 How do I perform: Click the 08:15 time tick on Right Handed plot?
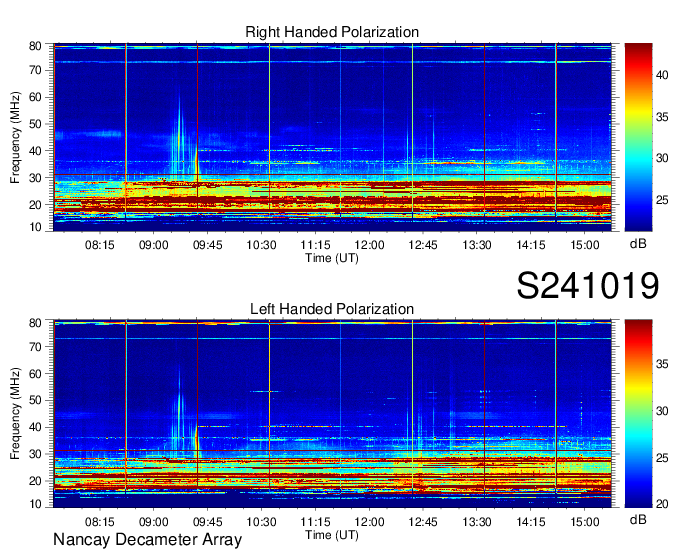(x=99, y=245)
